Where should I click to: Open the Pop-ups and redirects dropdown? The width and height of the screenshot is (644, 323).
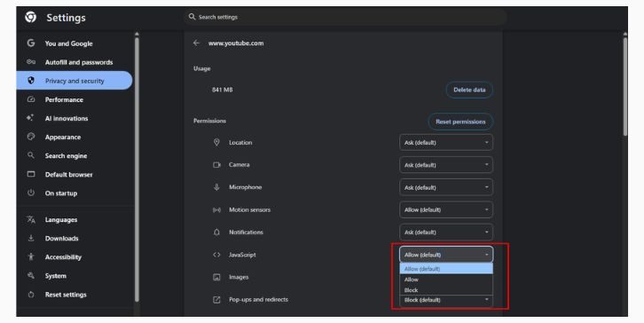click(x=446, y=300)
